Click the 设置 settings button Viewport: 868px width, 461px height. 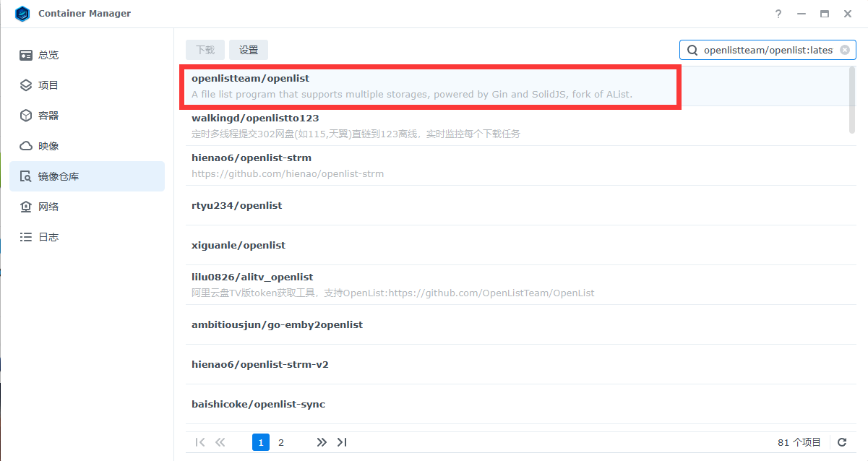(249, 50)
